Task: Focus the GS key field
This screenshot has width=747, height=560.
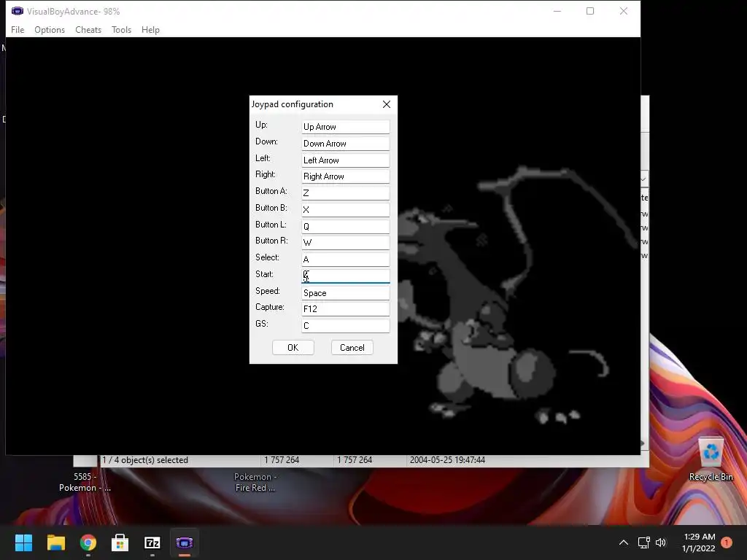Action: pos(345,325)
